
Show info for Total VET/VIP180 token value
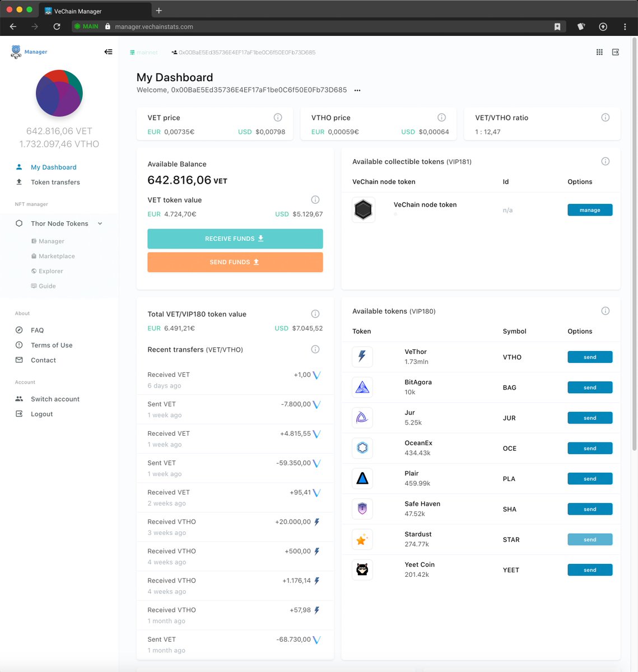click(315, 314)
